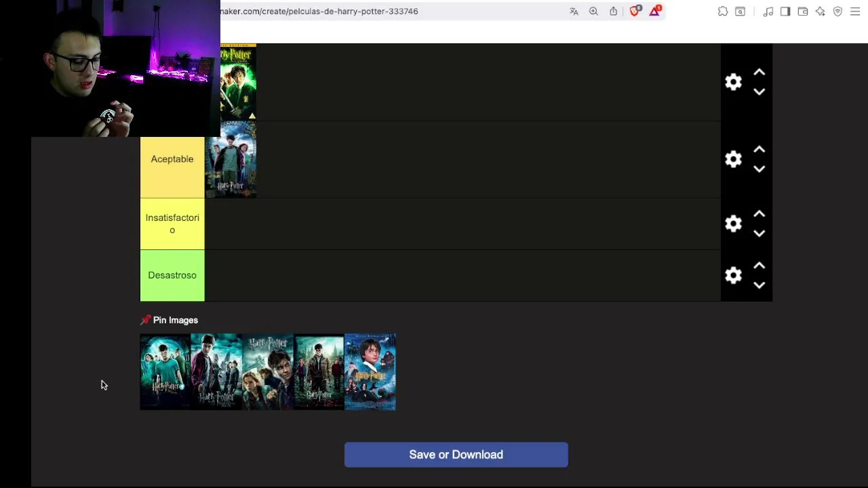Screen dimensions: 868x488
Task: Click the Save or Download button
Action: (456, 455)
